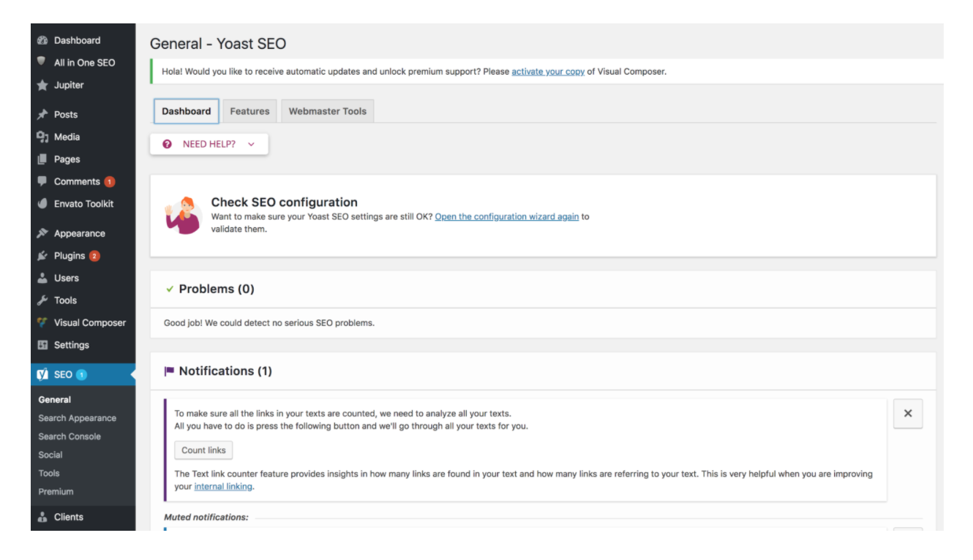The image size is (973, 560).
Task: Click the Yoast assistant avatar illustration
Action: (x=183, y=215)
